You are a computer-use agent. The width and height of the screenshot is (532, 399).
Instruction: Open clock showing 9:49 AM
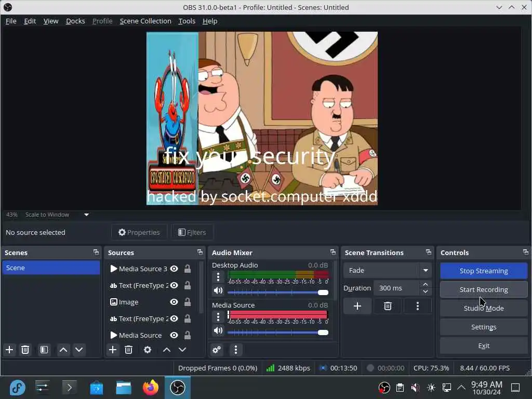pos(486,388)
